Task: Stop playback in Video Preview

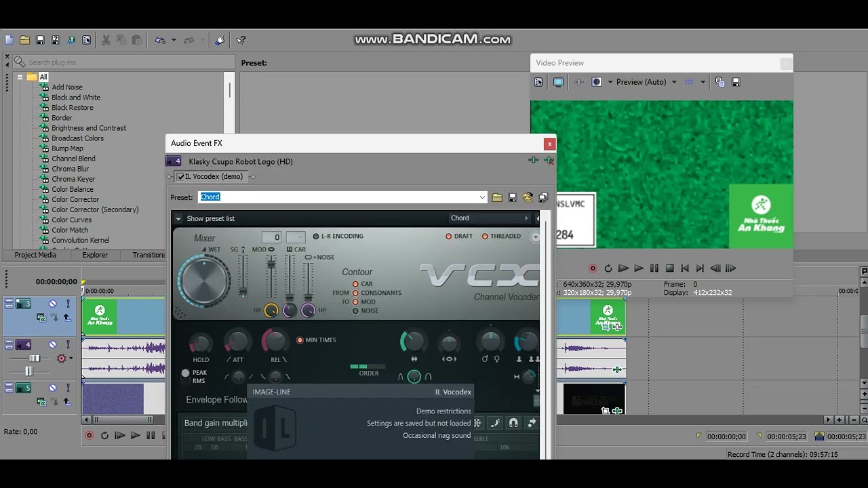Action: pyautogui.click(x=669, y=268)
